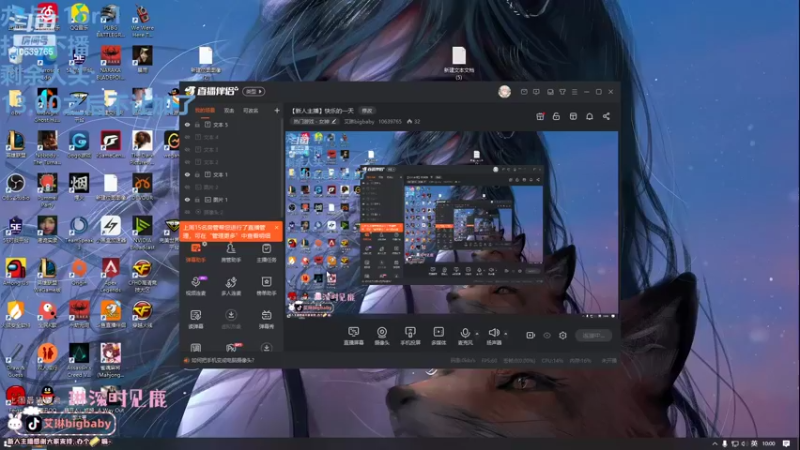This screenshot has width=800, height=450.
Task: Toggle preview visibility eye icon beside the gear
Action: (547, 335)
